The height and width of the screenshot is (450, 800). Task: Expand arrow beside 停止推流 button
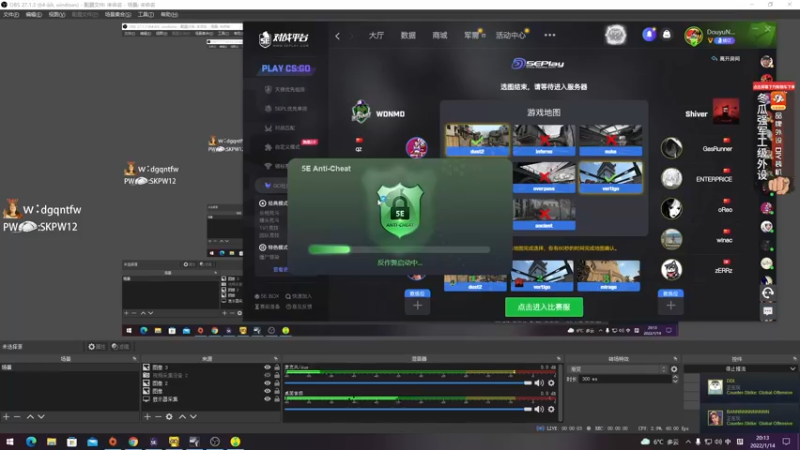tap(792, 368)
